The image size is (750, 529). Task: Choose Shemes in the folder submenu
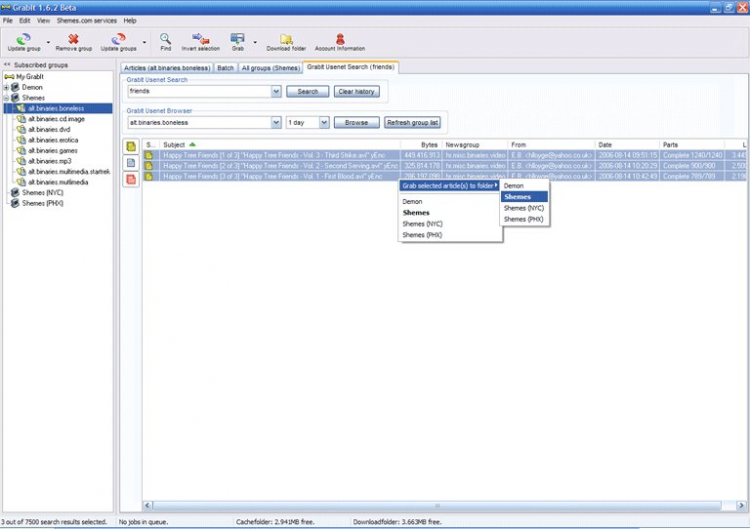pos(524,197)
